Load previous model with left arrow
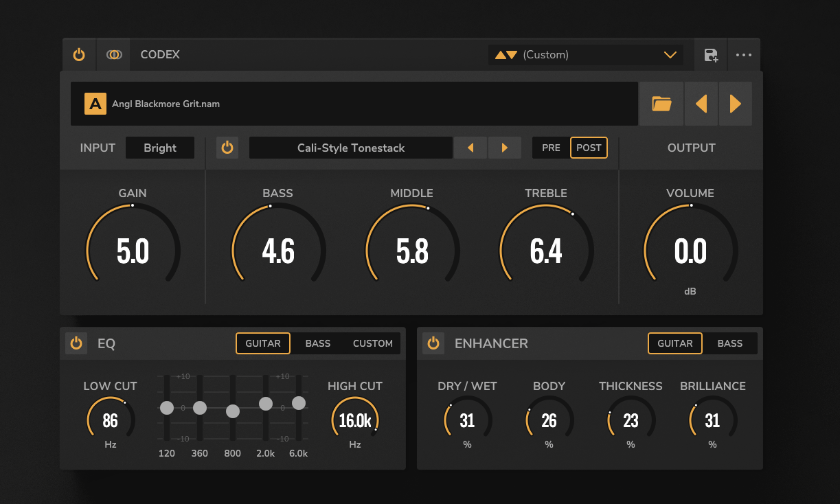 (701, 104)
